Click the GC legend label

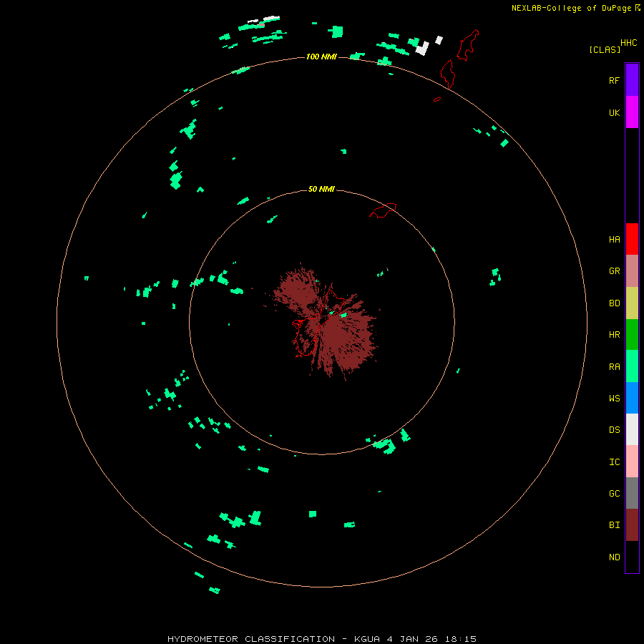tap(614, 493)
